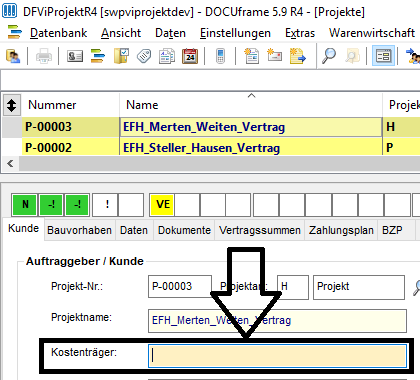Open the calendar icon showing 24

point(190,56)
